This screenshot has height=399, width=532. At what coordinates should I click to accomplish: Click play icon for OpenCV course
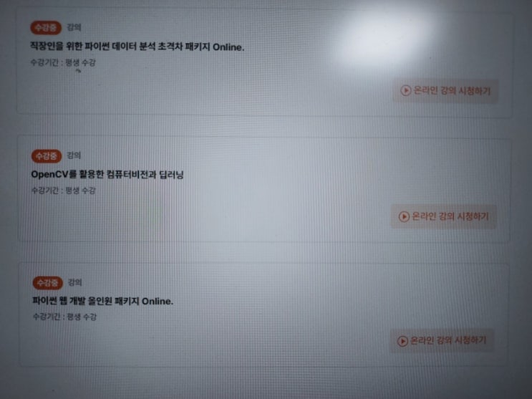pos(404,216)
